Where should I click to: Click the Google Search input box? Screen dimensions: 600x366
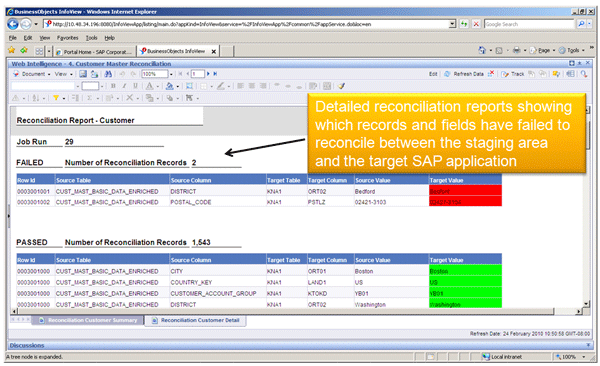[x=529, y=24]
